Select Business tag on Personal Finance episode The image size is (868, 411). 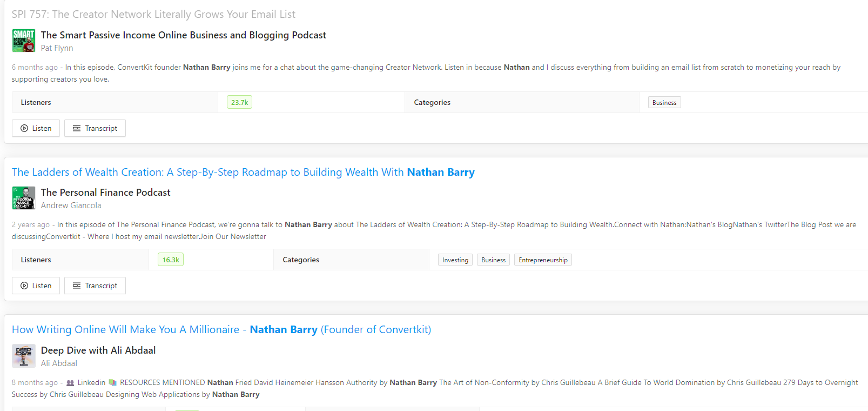click(x=494, y=260)
